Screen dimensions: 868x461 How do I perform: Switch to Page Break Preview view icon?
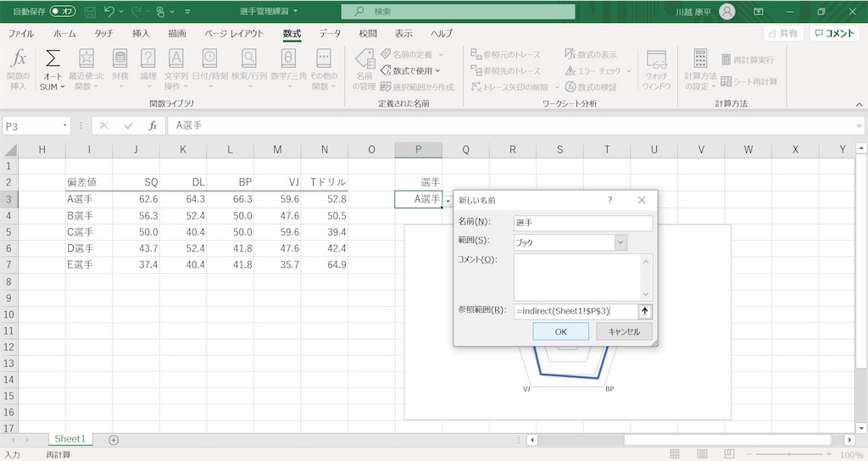729,454
